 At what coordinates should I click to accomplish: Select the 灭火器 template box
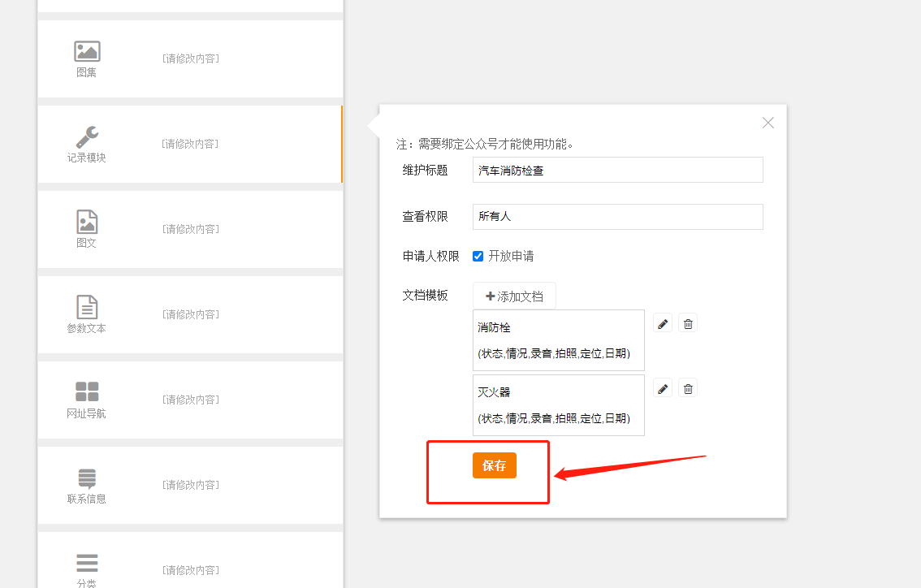click(x=558, y=404)
